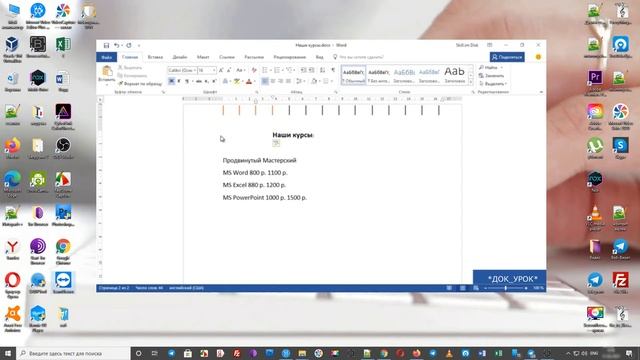This screenshot has width=640, height=360.
Task: Toggle superscript formatting
Action: (x=214, y=81)
